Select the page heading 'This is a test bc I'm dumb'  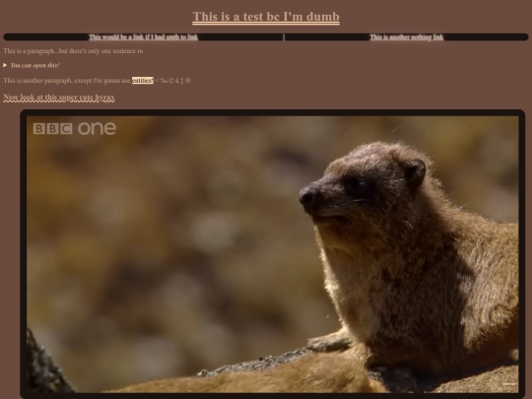tap(266, 17)
